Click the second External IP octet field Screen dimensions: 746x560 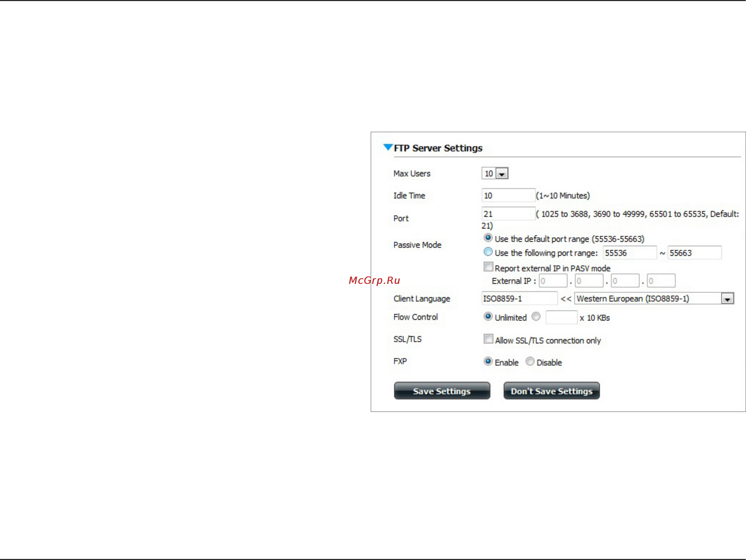589,281
